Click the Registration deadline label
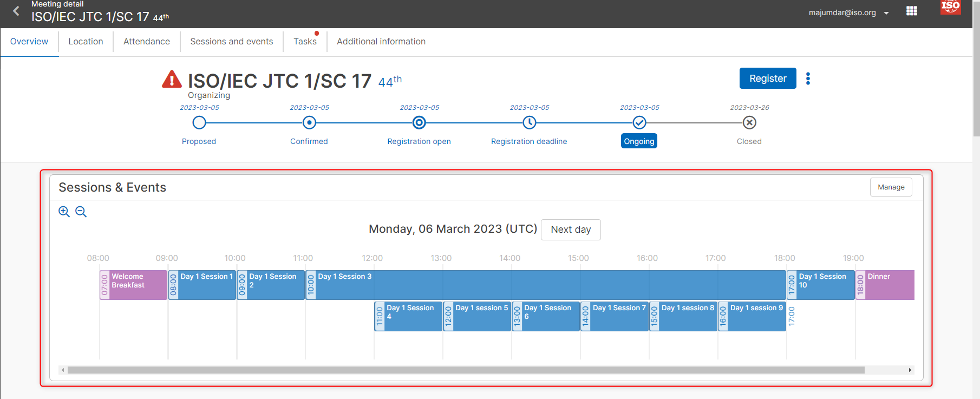Screen dimensions: 980x399 click(529, 141)
